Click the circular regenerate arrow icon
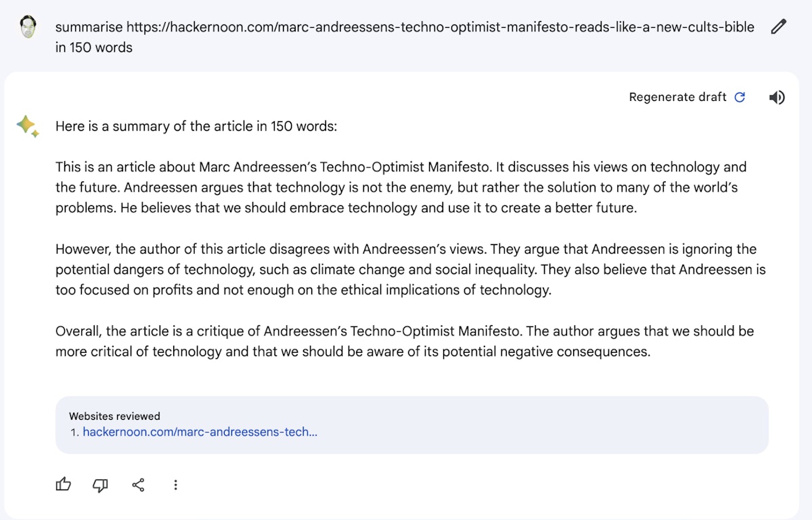The width and height of the screenshot is (812, 520). 740,97
